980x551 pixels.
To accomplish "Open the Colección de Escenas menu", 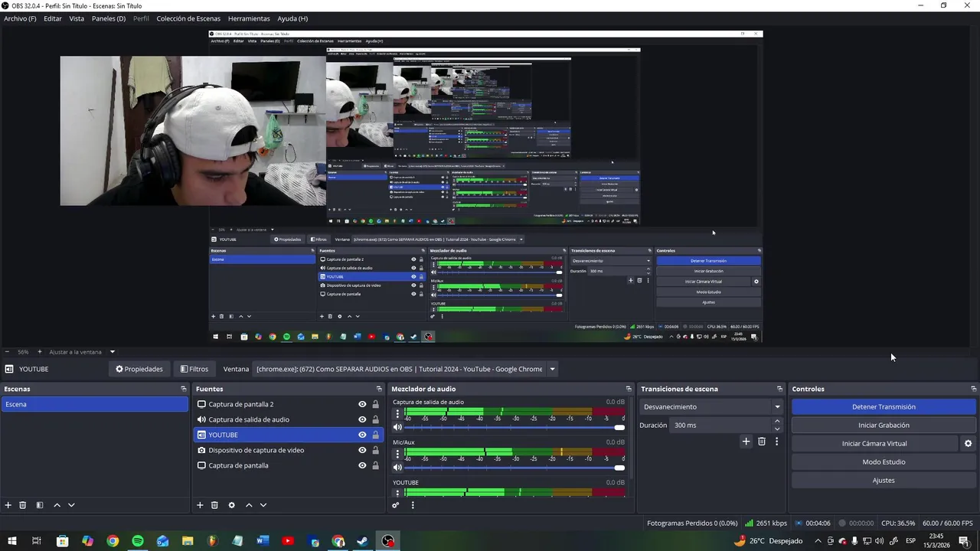I will pyautogui.click(x=188, y=18).
